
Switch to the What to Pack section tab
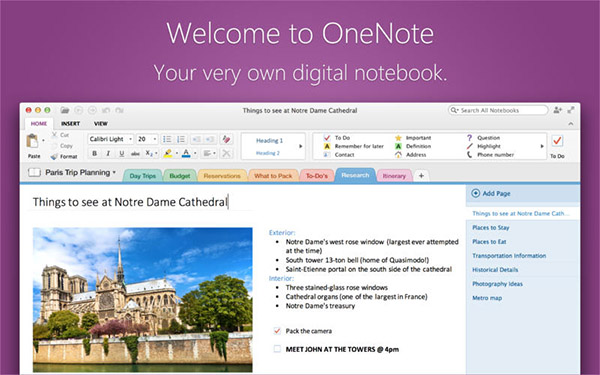click(x=273, y=176)
